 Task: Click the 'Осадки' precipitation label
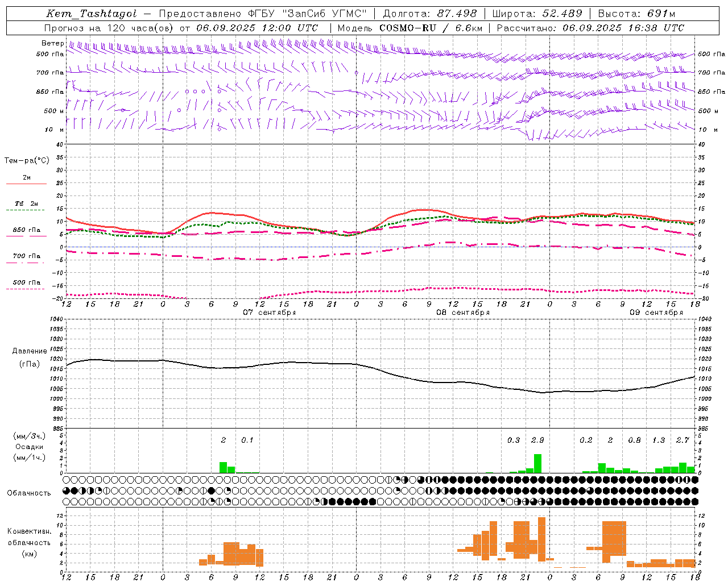click(30, 447)
